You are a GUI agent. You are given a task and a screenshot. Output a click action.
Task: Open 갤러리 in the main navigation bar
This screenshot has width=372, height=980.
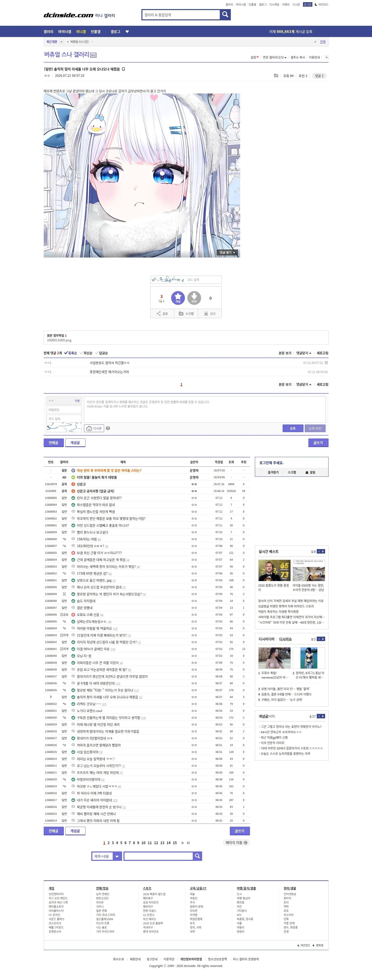(48, 32)
